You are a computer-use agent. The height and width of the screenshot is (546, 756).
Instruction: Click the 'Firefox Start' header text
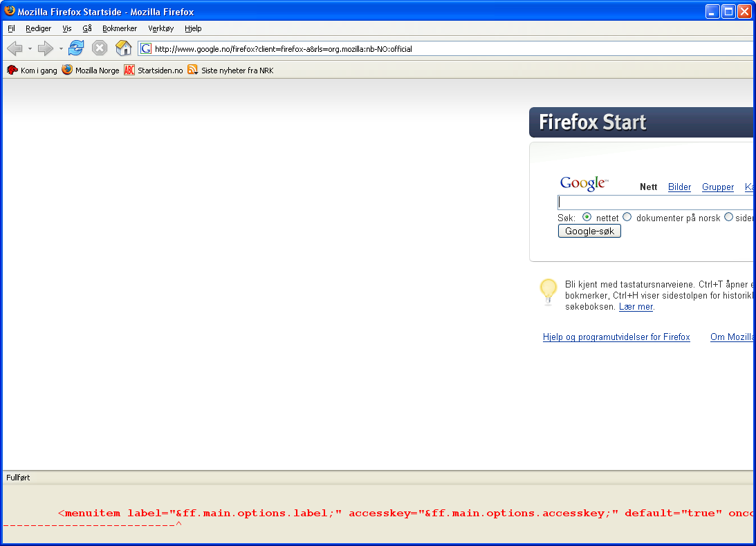[593, 122]
